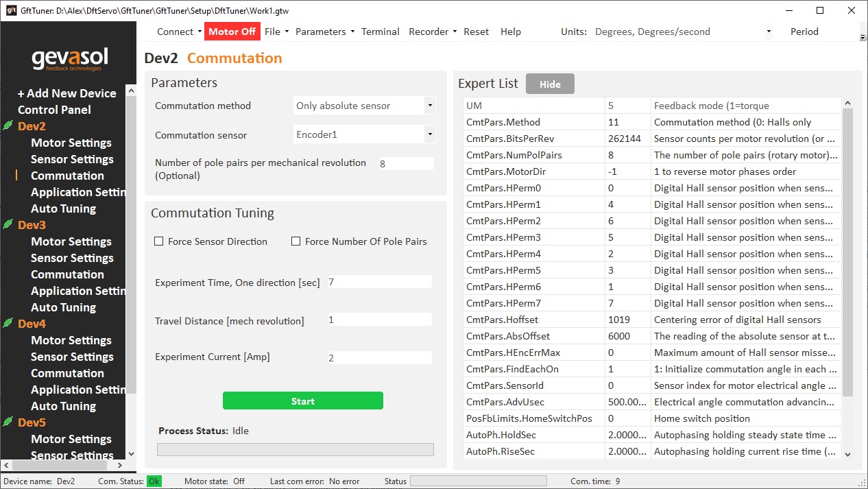The width and height of the screenshot is (868, 489).
Task: Open the Parameters menu
Action: (x=324, y=32)
